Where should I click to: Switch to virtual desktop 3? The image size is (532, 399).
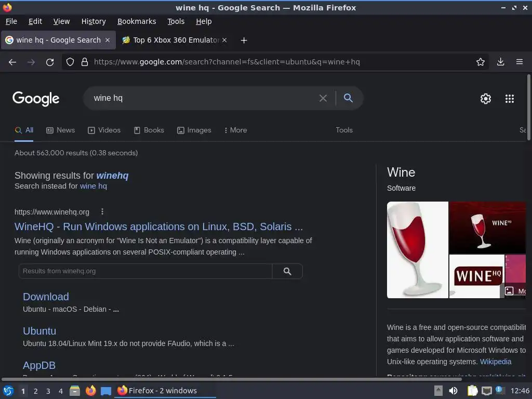(x=48, y=391)
